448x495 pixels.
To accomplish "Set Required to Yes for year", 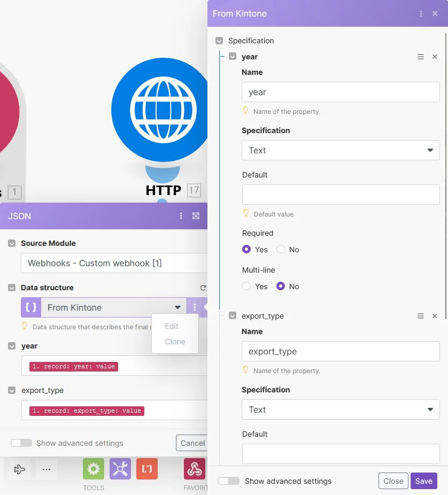I will tap(246, 250).
